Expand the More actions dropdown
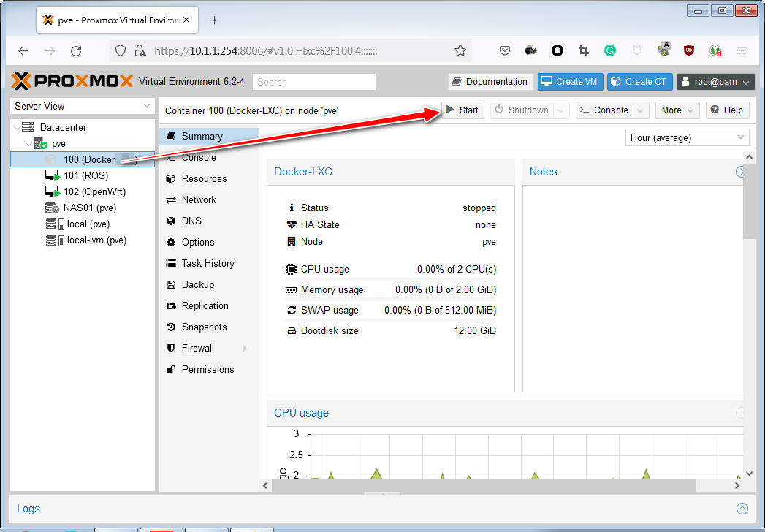Screen dimensions: 765x532 (677, 110)
